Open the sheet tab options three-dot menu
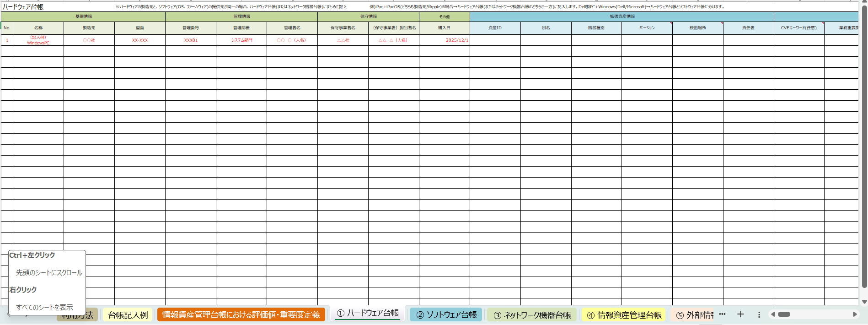868x325 pixels. point(759,314)
